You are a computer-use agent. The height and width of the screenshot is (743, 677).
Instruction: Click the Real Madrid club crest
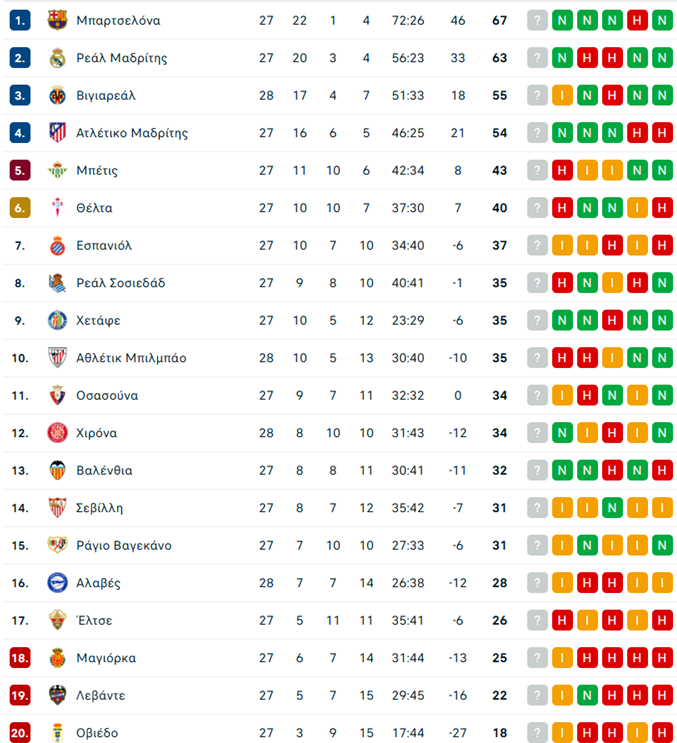[x=57, y=58]
